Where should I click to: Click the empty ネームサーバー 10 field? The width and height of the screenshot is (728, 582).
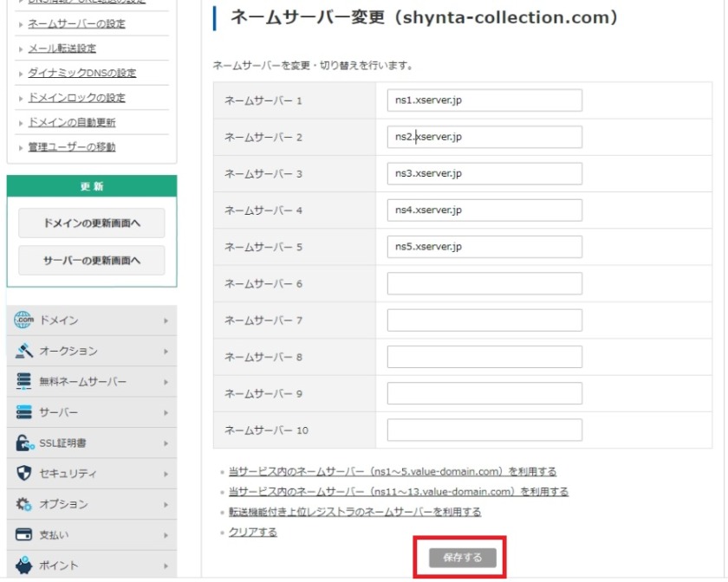484,430
